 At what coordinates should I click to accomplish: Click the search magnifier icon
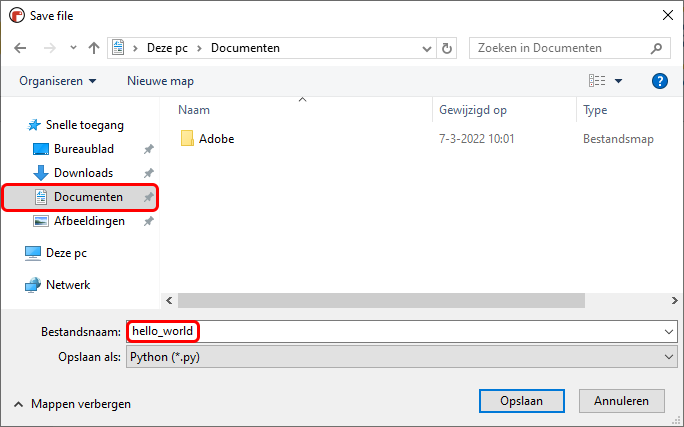(656, 48)
